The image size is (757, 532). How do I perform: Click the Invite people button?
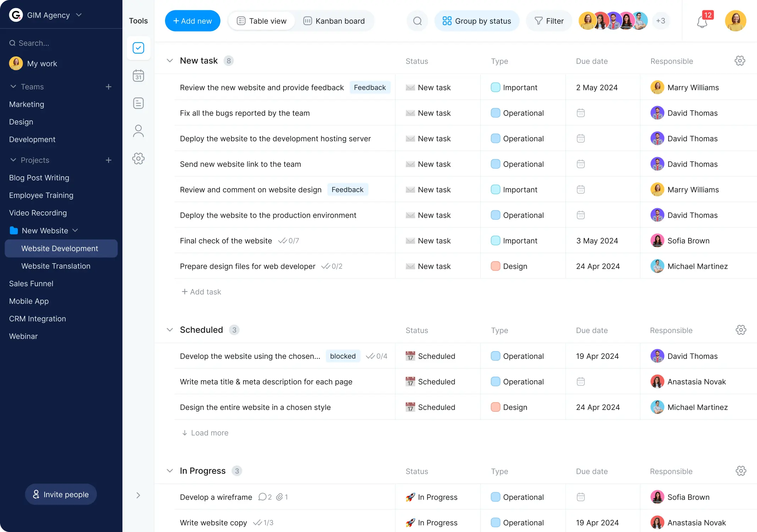point(60,494)
